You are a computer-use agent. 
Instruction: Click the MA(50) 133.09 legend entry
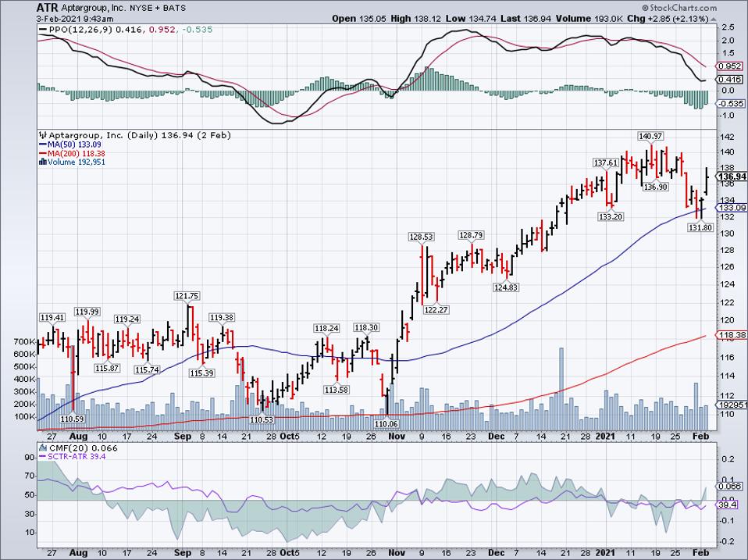[74, 144]
